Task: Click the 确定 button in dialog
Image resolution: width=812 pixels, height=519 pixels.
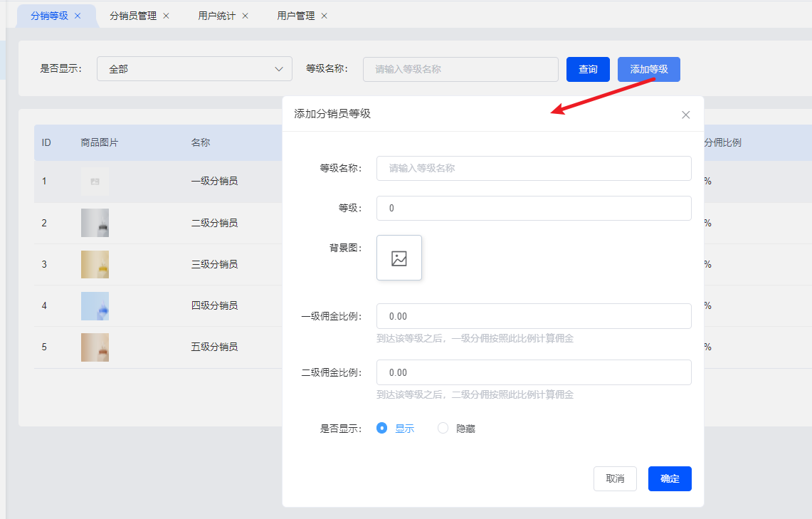Action: tap(670, 478)
